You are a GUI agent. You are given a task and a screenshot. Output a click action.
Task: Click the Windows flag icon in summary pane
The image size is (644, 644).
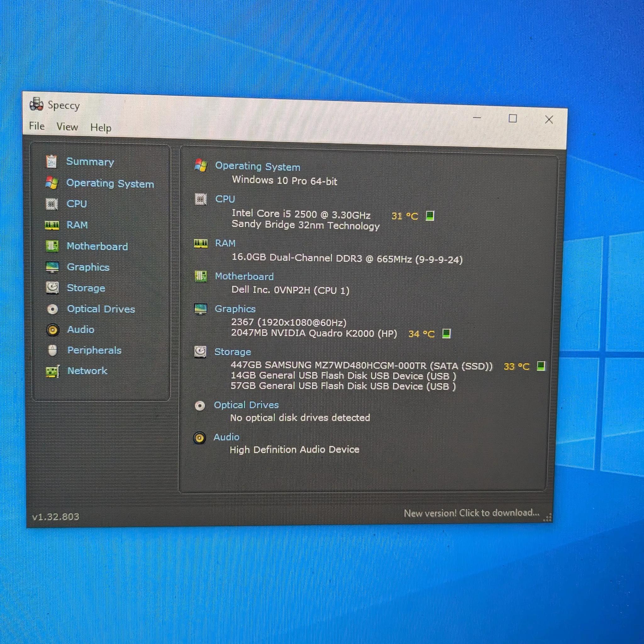point(201,165)
